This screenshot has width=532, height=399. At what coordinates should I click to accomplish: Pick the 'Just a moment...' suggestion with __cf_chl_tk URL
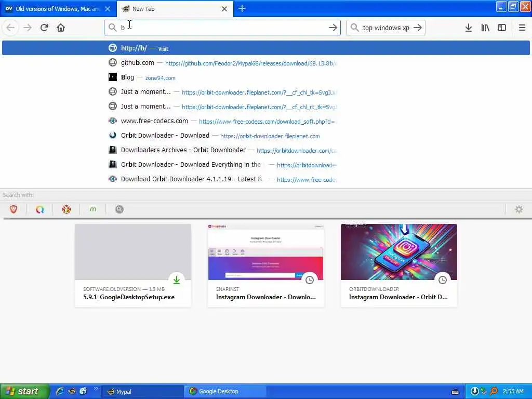266,92
